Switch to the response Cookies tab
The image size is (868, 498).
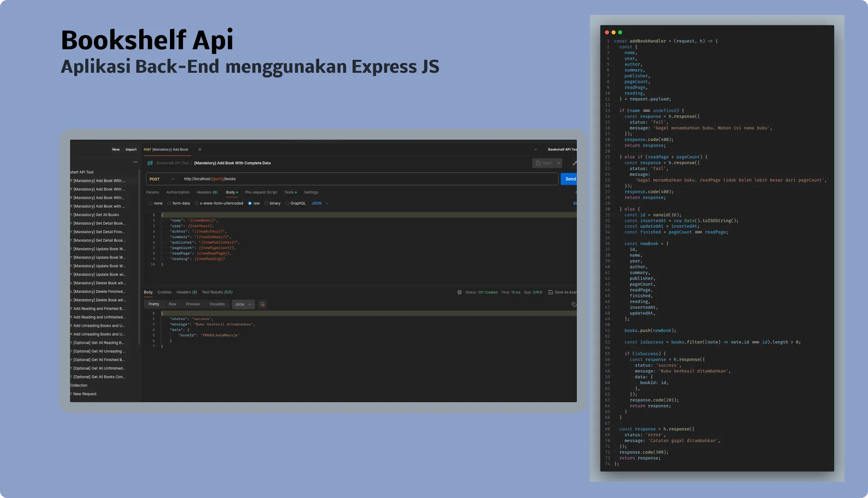click(165, 292)
